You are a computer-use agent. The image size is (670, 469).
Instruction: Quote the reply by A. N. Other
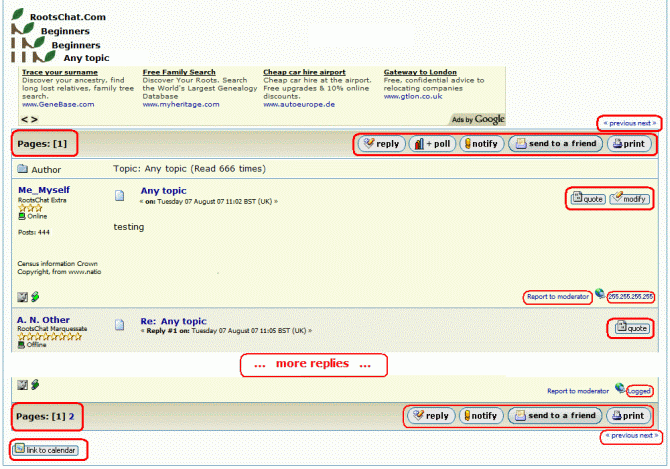coord(630,327)
